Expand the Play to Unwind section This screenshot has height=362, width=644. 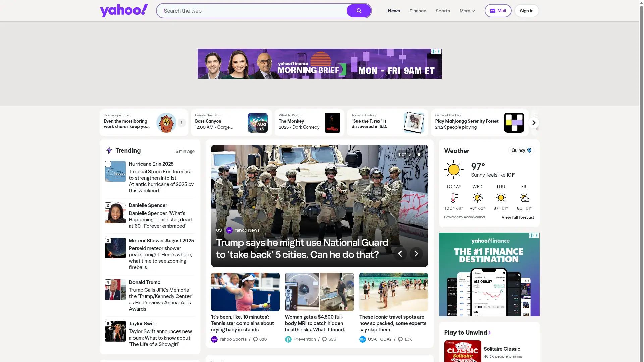click(x=490, y=333)
